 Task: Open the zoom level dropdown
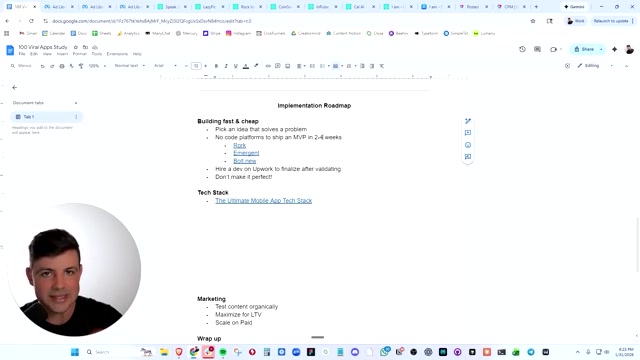(97, 66)
